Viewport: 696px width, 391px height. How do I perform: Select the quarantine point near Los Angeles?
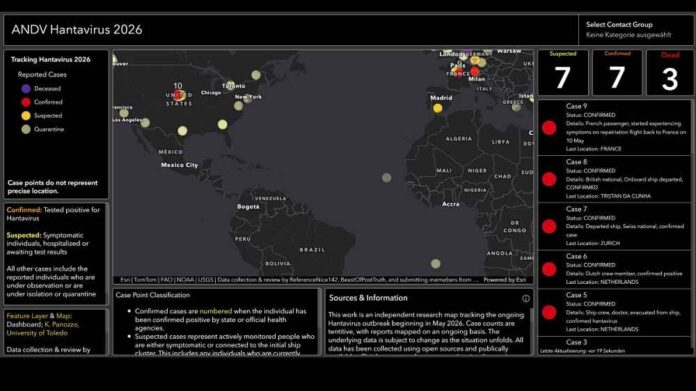point(145,123)
